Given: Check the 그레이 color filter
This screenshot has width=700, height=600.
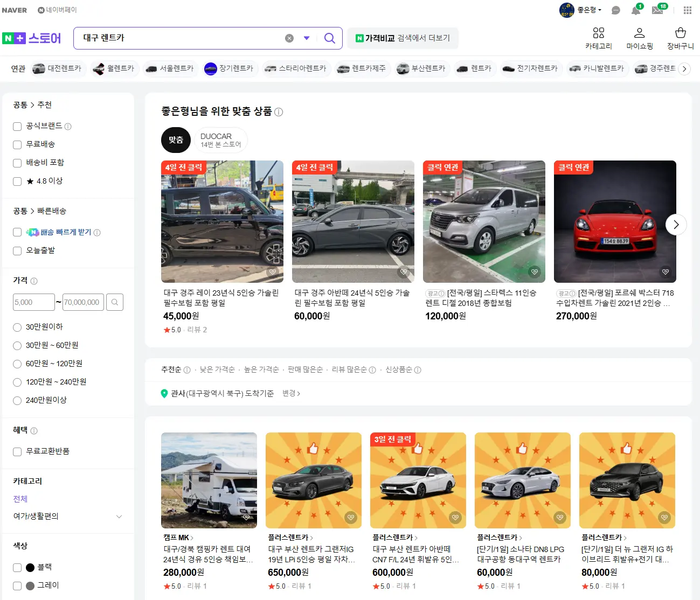Looking at the screenshot, I should point(17,585).
